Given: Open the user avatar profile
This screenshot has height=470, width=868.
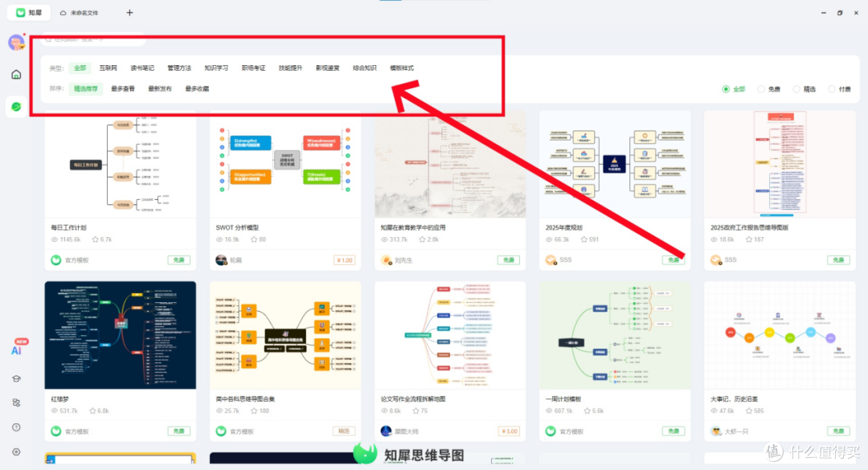Looking at the screenshot, I should click(x=16, y=42).
